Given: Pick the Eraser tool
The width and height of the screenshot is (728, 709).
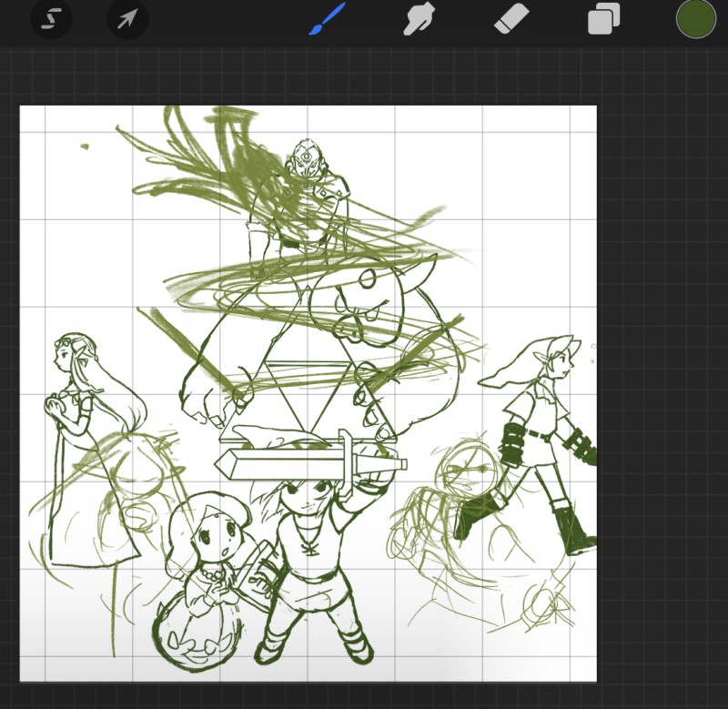Looking at the screenshot, I should point(511,19).
